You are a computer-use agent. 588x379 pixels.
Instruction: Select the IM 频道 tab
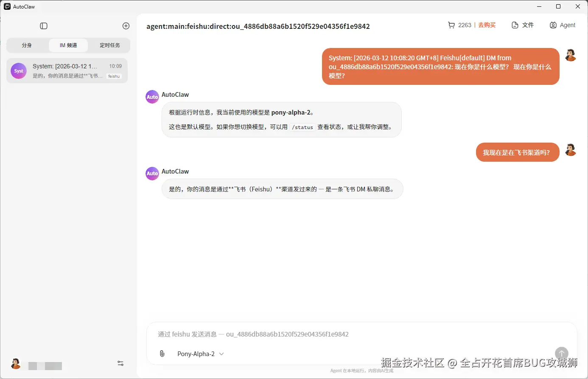pos(68,45)
